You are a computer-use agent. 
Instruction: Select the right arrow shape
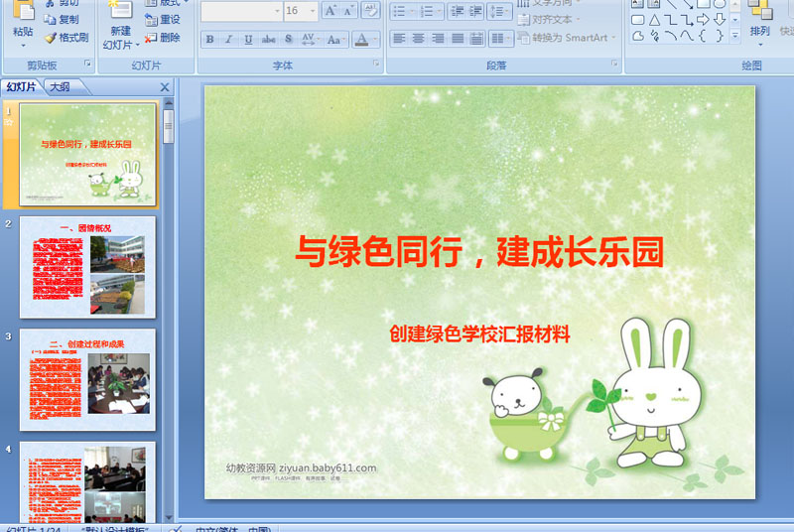point(703,20)
